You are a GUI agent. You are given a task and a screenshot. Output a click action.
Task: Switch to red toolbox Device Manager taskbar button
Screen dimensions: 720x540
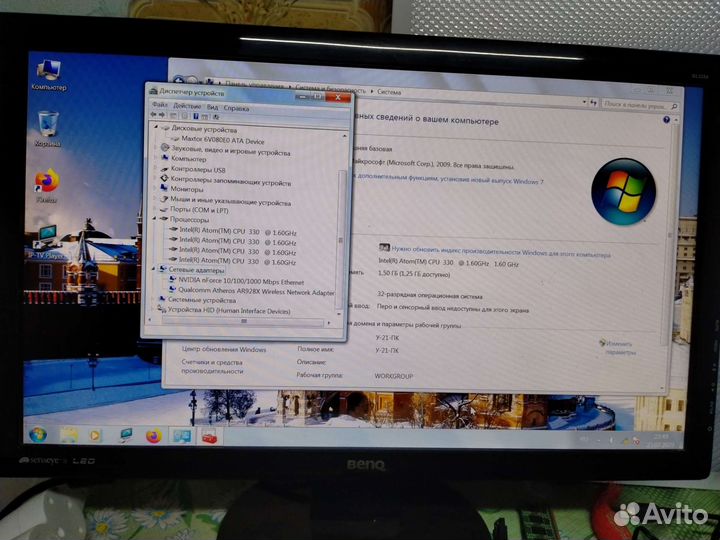click(x=209, y=436)
